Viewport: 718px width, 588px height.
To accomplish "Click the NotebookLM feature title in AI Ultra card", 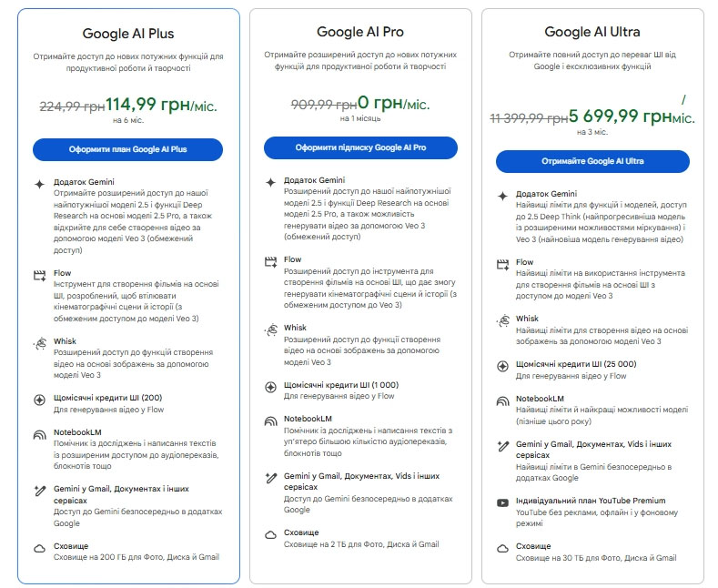I will pyautogui.click(x=541, y=400).
